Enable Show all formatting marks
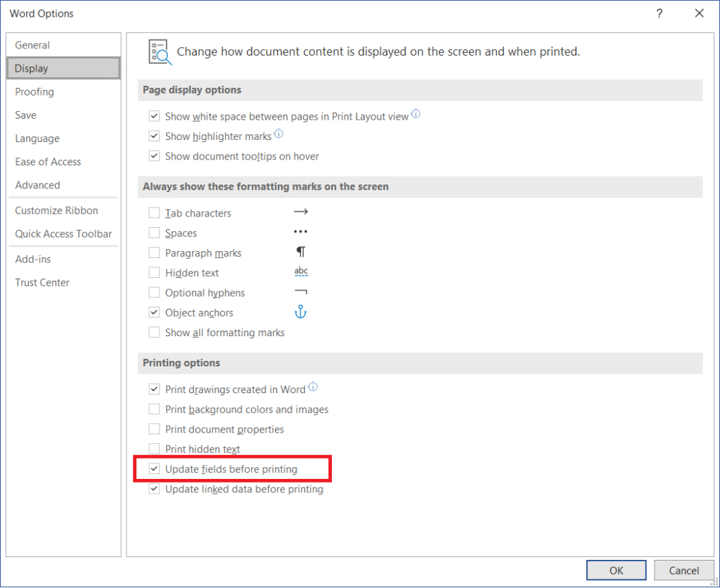Screen dimensions: 720x588 pyautogui.click(x=154, y=332)
